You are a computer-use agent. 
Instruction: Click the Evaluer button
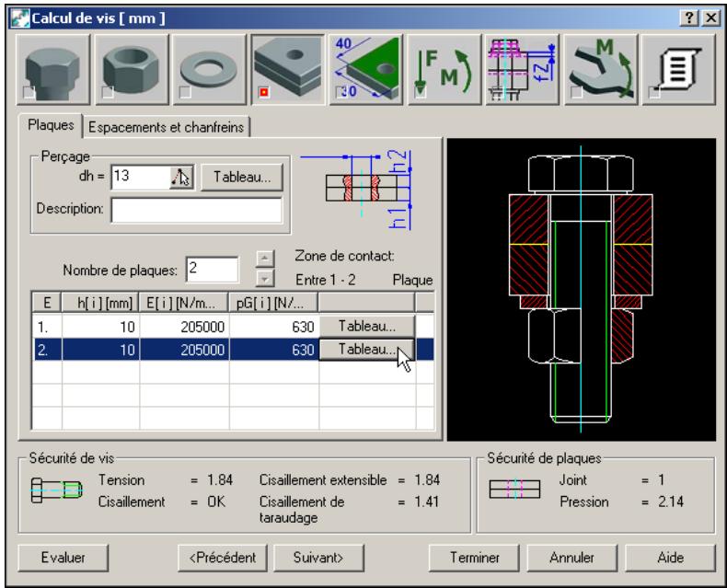(x=63, y=558)
